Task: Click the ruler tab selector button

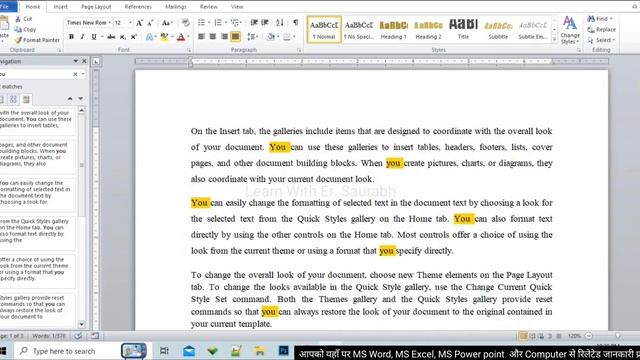Action: (96, 62)
